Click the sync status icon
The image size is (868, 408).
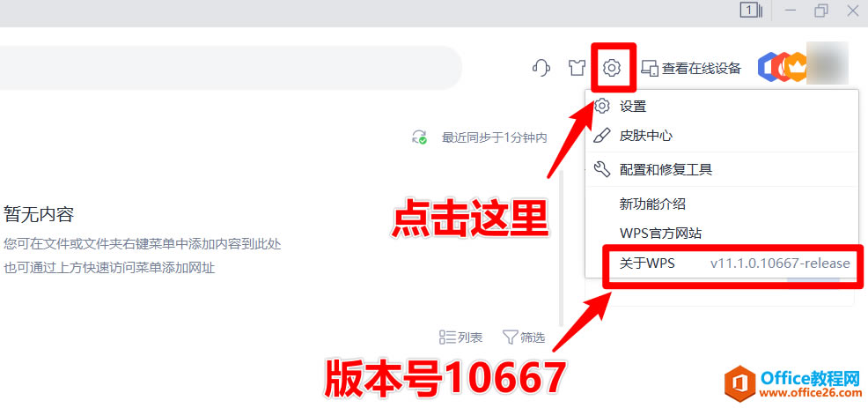coord(420,137)
